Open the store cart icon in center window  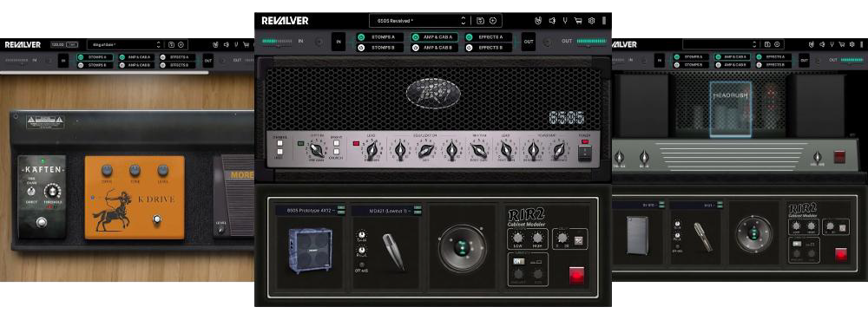(578, 21)
